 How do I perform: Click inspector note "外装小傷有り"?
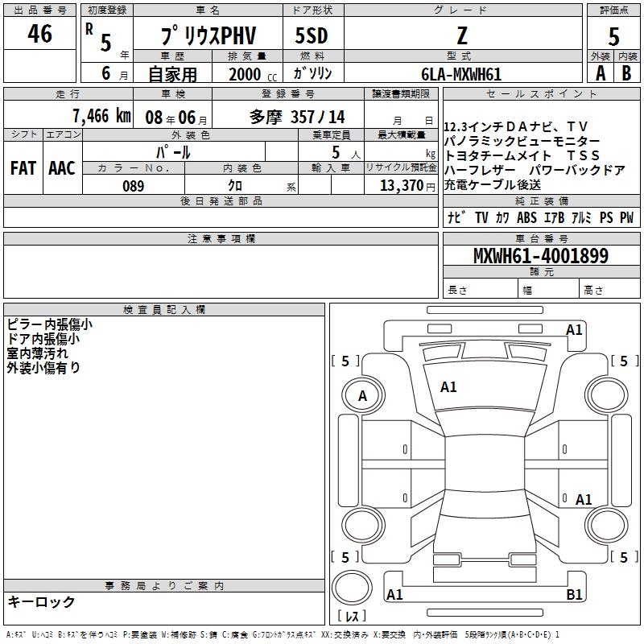pyautogui.click(x=43, y=368)
